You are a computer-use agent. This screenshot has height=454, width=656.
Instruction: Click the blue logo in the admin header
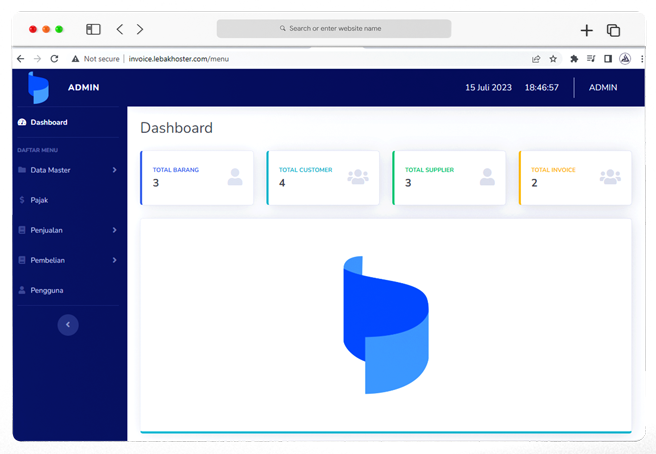(38, 88)
